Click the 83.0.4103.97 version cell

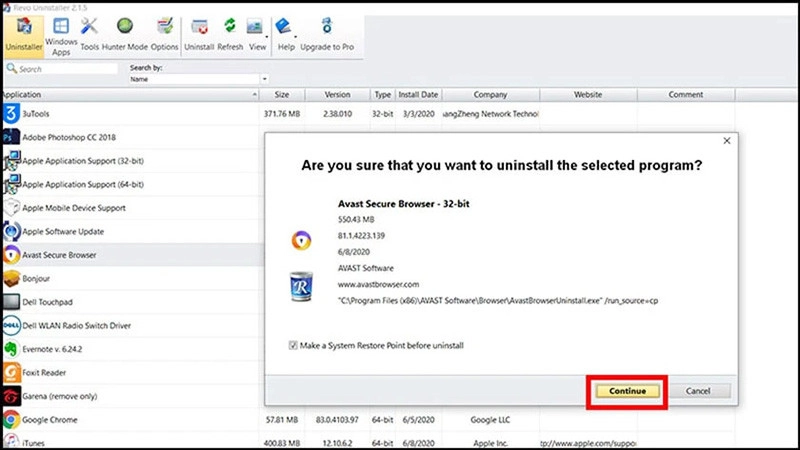pyautogui.click(x=337, y=419)
